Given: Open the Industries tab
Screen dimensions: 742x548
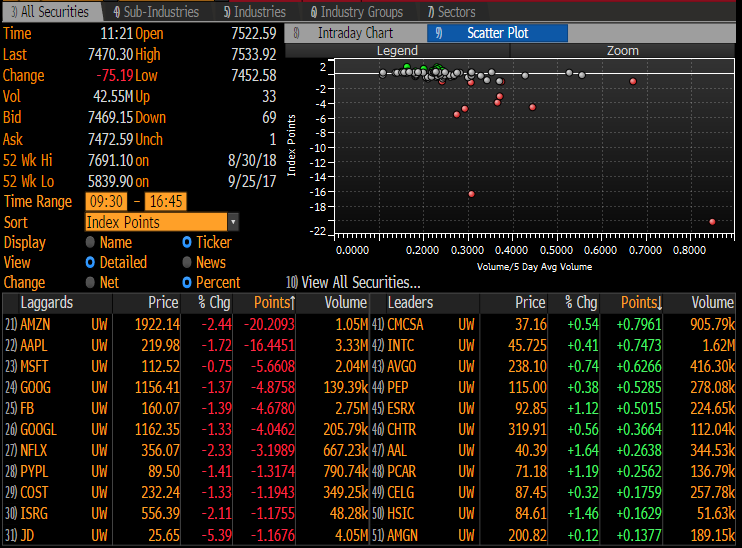Looking at the screenshot, I should click(255, 12).
